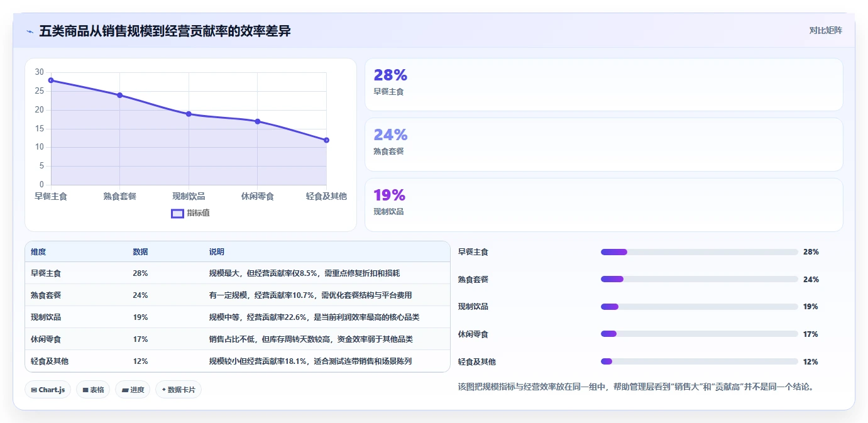Click the 12% value in the table

click(140, 361)
